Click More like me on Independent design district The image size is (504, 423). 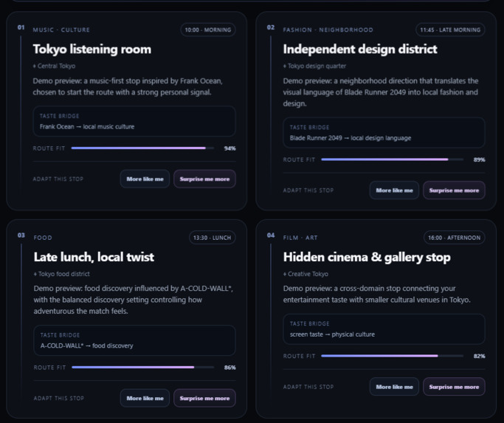[x=394, y=190]
